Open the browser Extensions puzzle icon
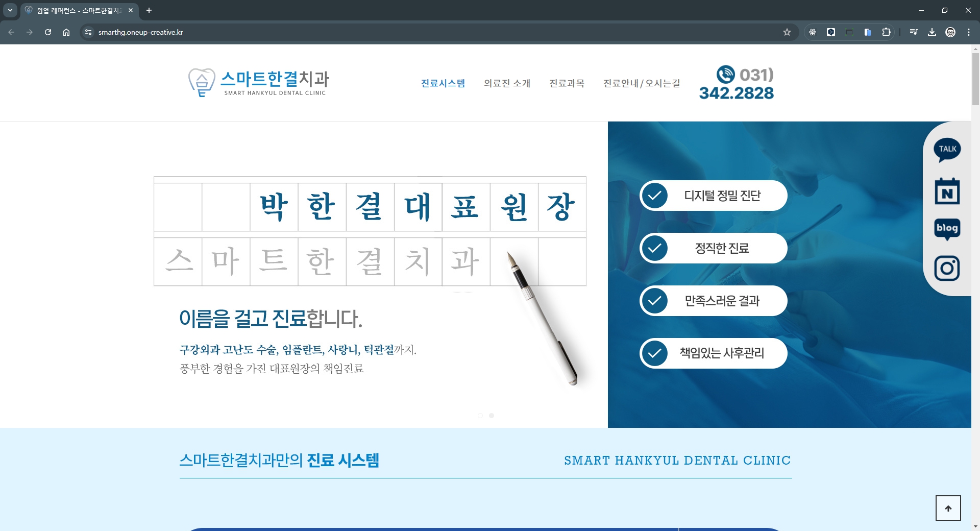Screen dimensions: 980x531 [886, 32]
